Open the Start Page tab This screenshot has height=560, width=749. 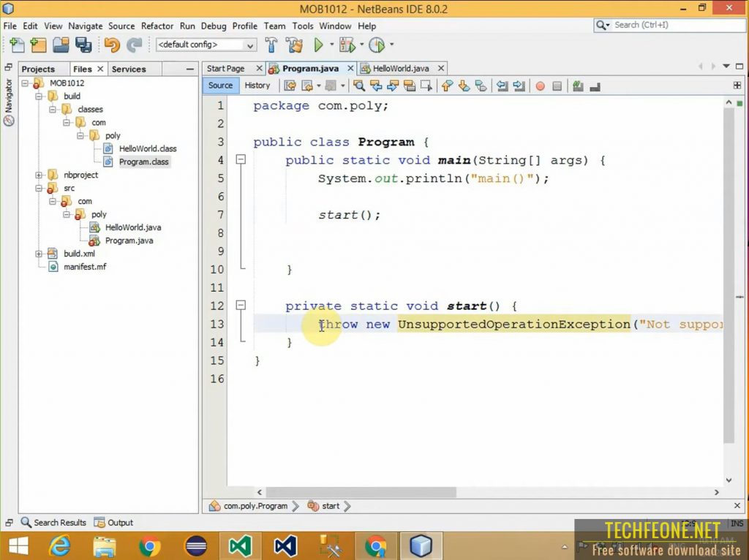[225, 69]
